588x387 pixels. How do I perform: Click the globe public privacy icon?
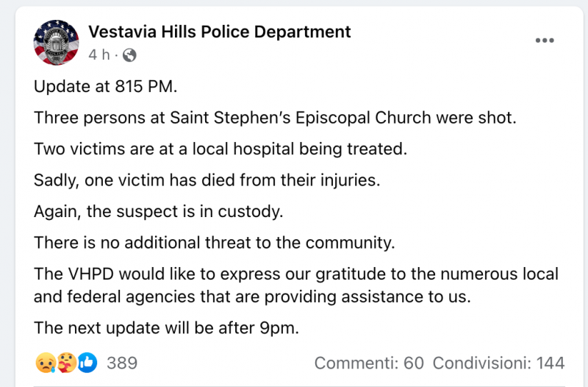pos(129,54)
